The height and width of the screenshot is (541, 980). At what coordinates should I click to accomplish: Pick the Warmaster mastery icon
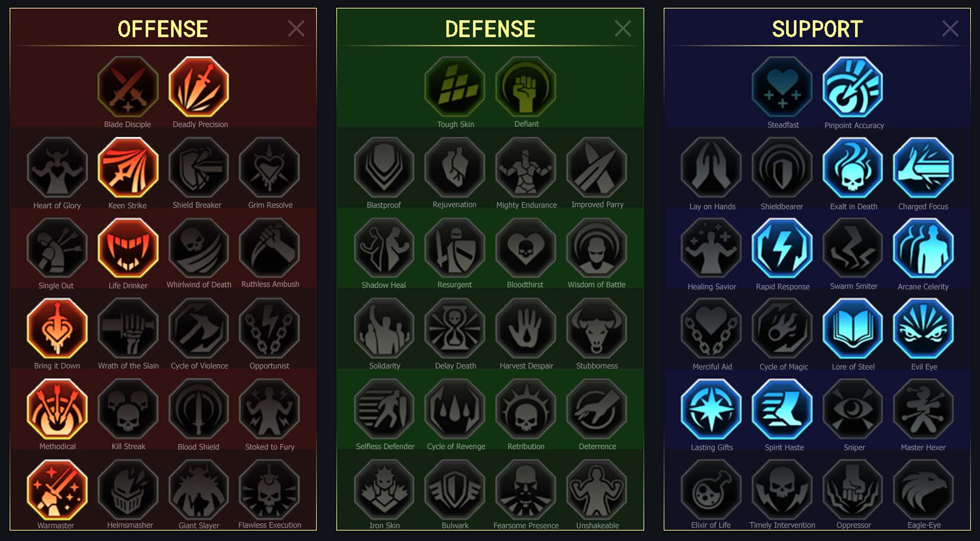click(57, 489)
